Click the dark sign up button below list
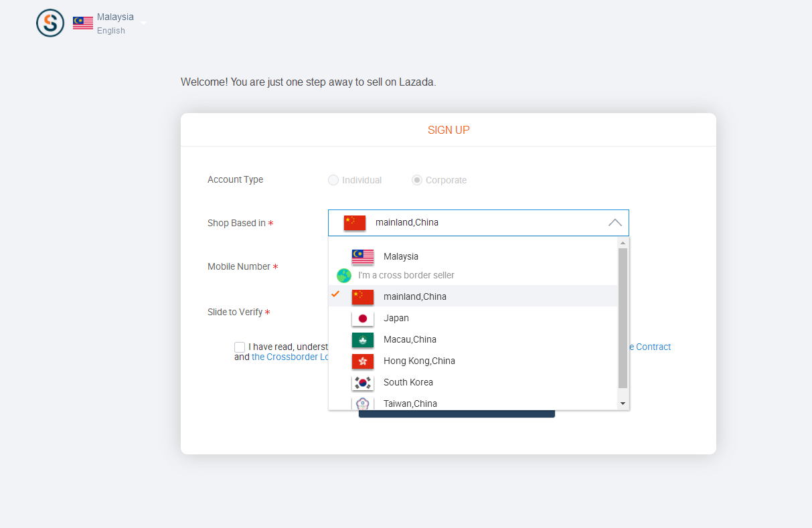 pos(457,414)
